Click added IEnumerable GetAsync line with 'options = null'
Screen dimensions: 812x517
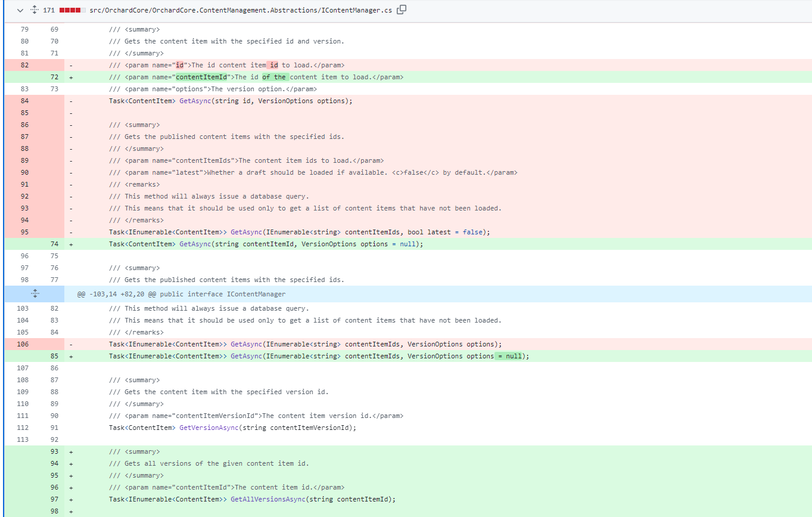point(319,356)
